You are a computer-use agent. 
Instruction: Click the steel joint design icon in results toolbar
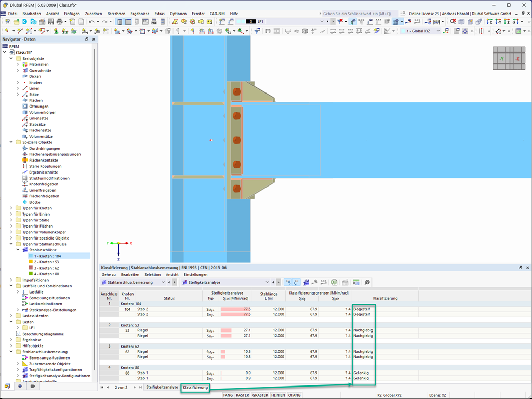click(305, 282)
